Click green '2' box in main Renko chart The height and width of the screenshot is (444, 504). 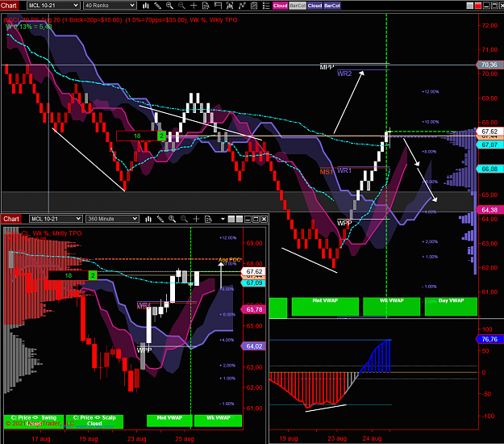(x=161, y=136)
